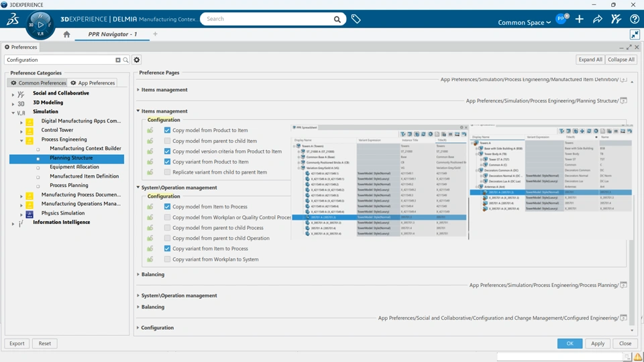Expand Social and Collaborative category
The width and height of the screenshot is (644, 362).
[13, 95]
